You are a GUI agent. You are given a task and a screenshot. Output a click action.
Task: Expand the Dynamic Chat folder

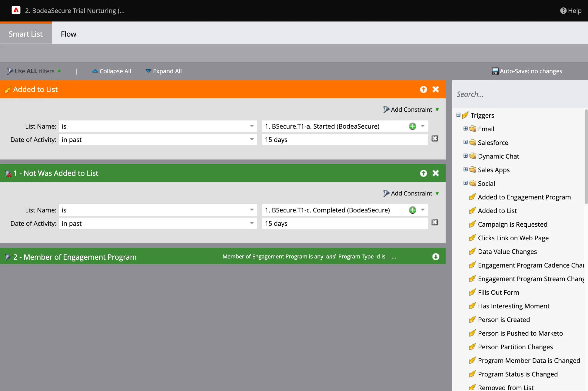466,156
